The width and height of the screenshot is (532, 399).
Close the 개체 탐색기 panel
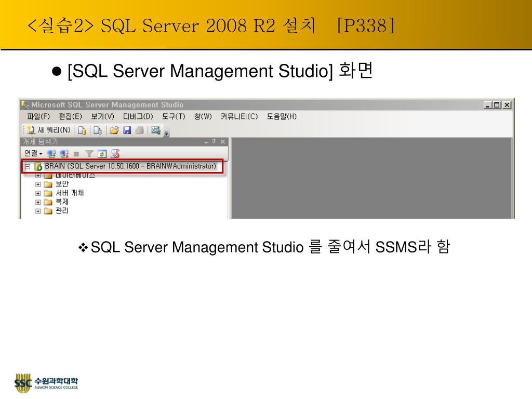coord(222,142)
